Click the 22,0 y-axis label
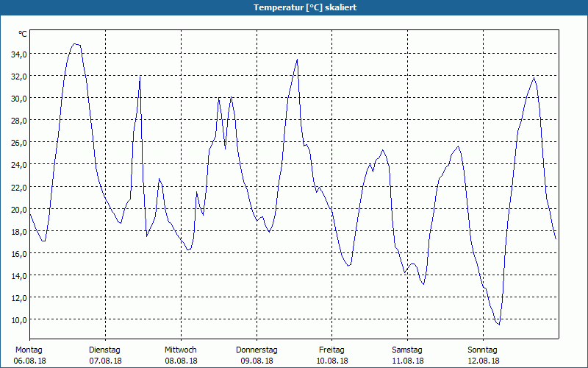Screen dimensions: 588x368 click(x=19, y=187)
